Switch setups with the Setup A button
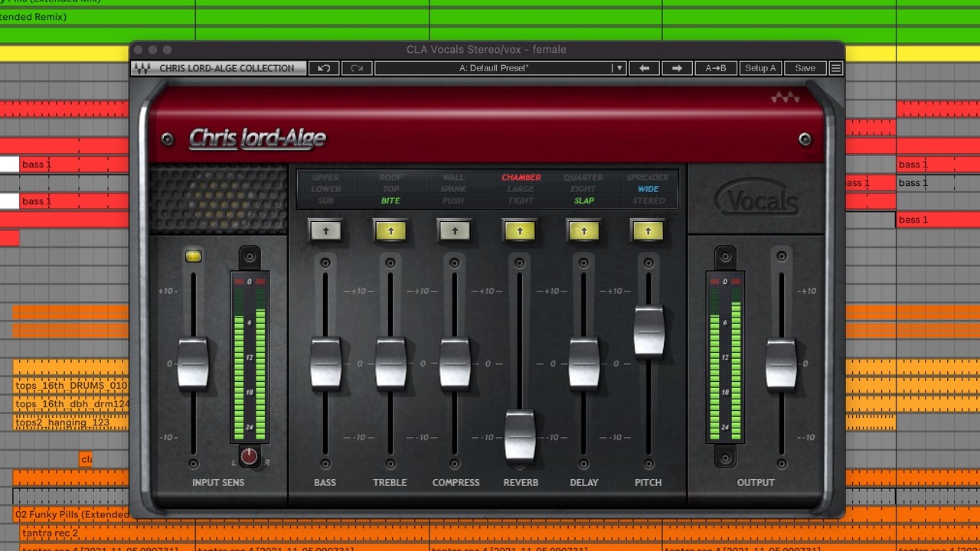The width and height of the screenshot is (980, 551). click(x=760, y=68)
